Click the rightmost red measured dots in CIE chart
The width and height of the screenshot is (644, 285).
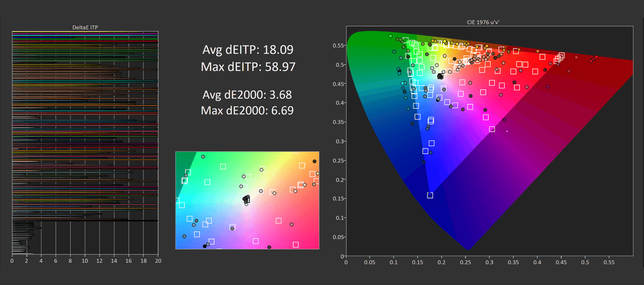594,59
